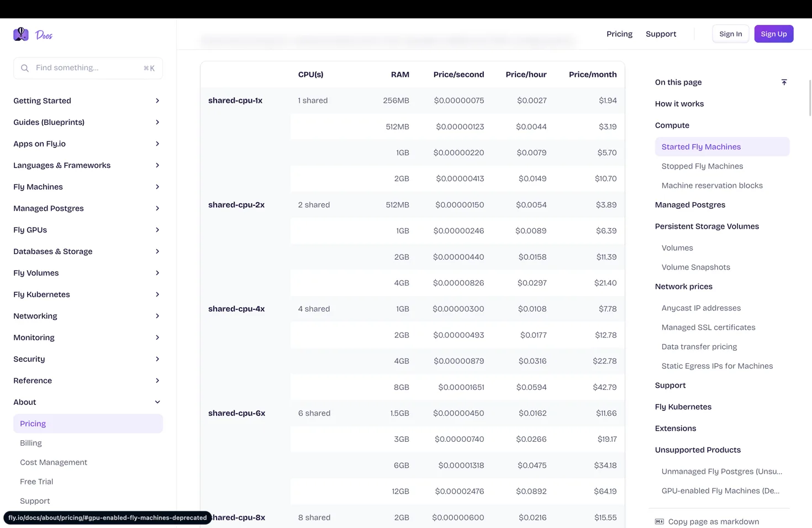Click the Price/month column header

coord(593,75)
